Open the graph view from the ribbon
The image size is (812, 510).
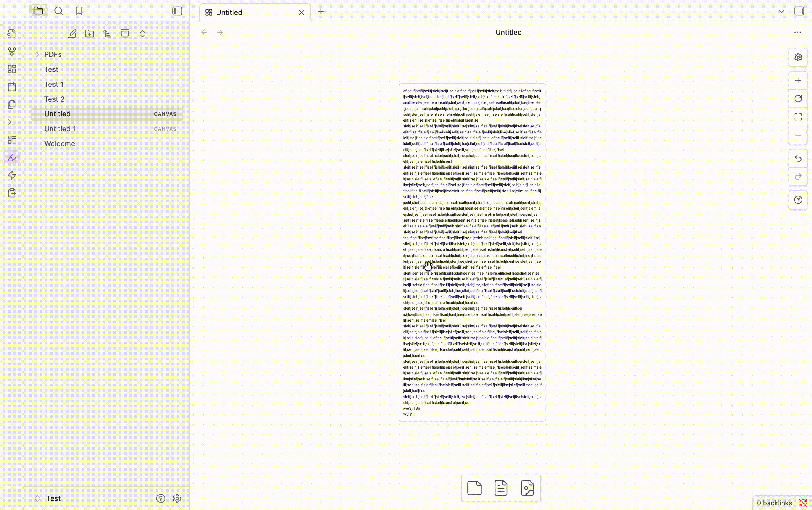click(12, 51)
